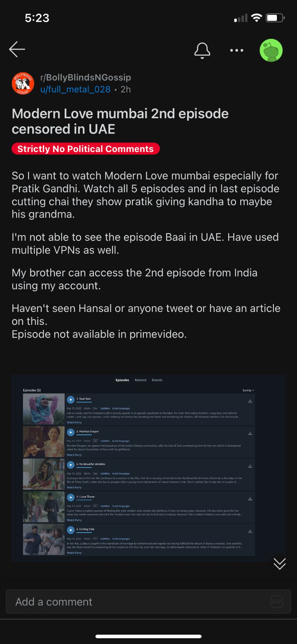Tap Details tab in the screenshot
297x644 pixels.
(x=157, y=380)
